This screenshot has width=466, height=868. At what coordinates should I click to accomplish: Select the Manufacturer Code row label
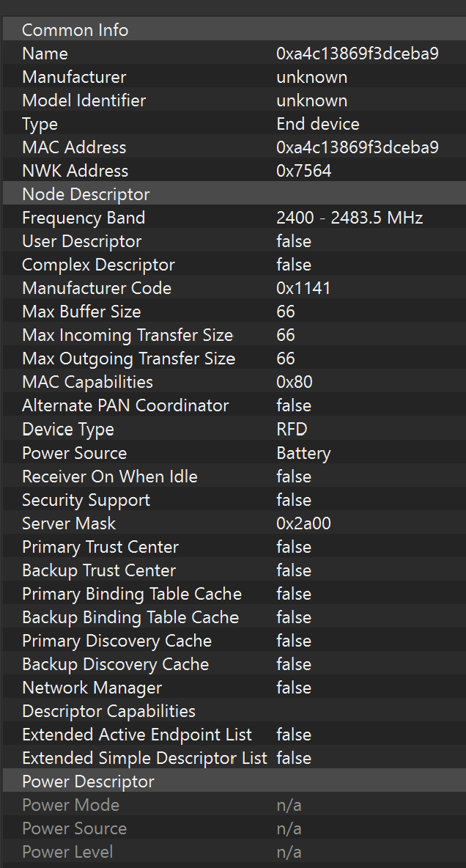(97, 288)
